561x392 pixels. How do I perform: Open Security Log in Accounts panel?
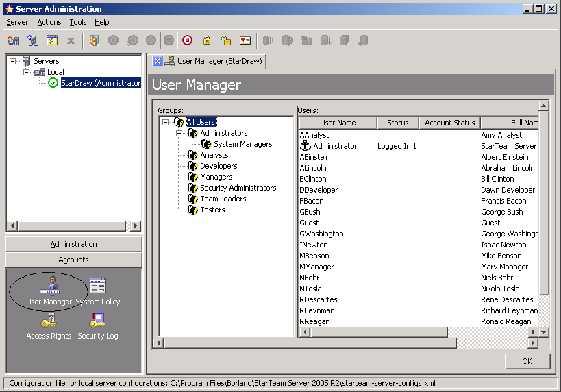(98, 326)
